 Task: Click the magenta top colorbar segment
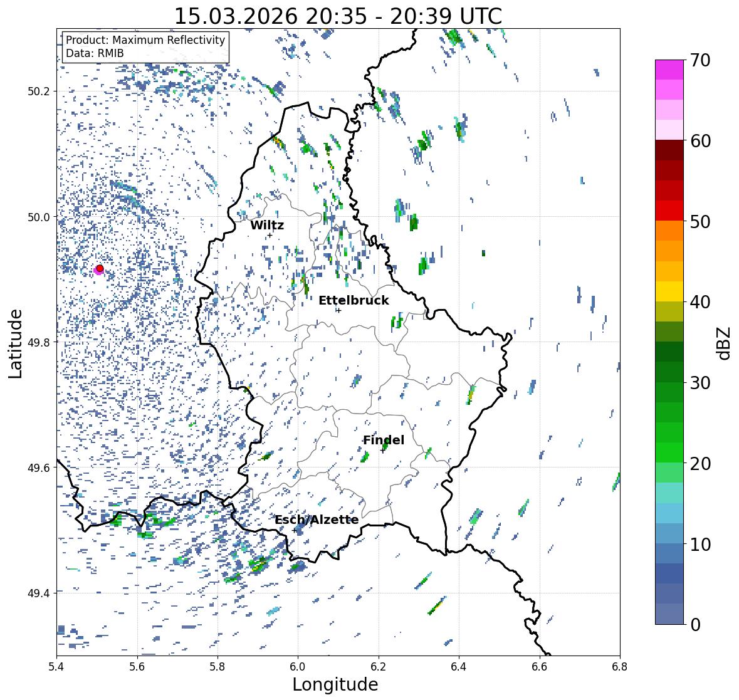(669, 70)
